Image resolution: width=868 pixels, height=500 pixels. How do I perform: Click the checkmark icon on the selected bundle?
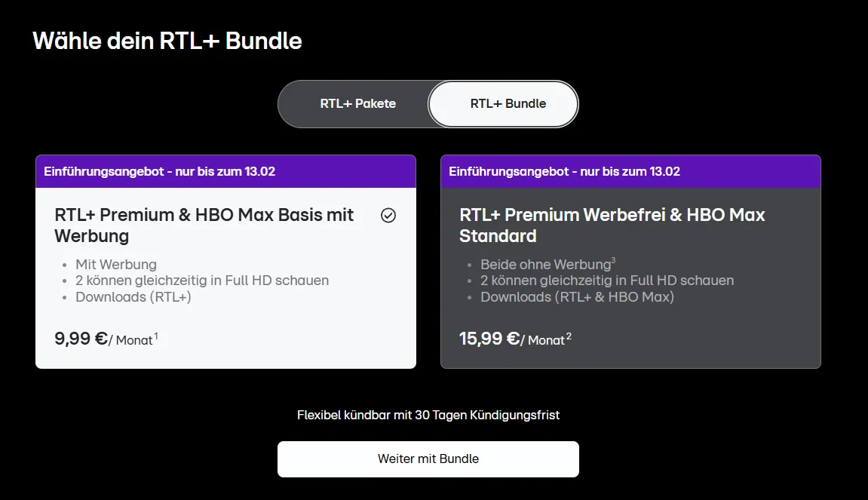388,216
